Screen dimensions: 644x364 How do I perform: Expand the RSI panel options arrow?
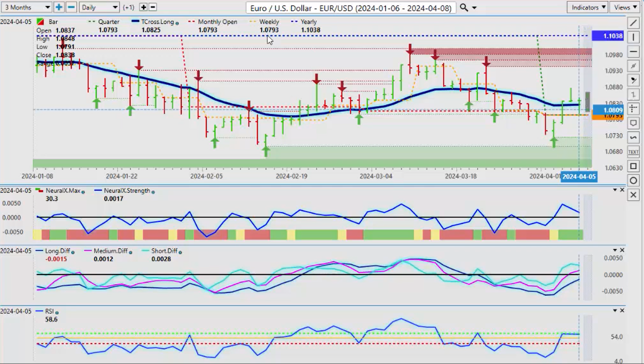click(615, 310)
